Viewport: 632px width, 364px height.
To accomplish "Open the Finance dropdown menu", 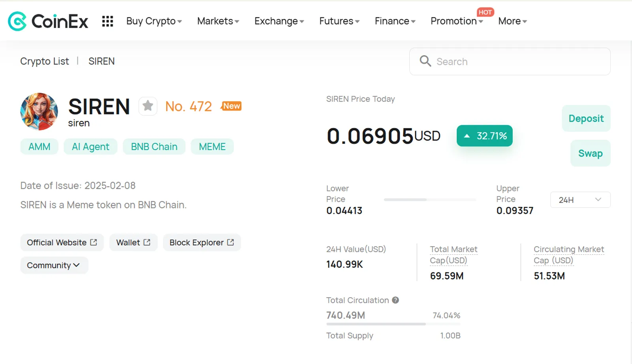I will pos(395,21).
